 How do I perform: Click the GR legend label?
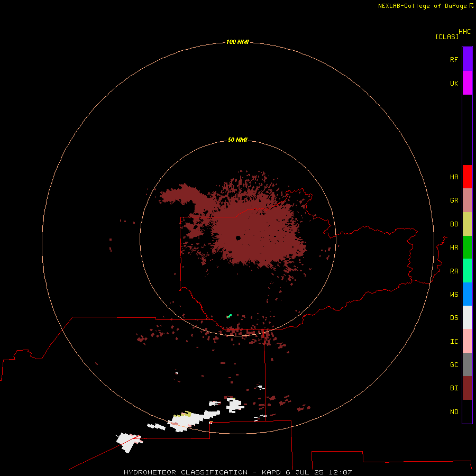454,200
